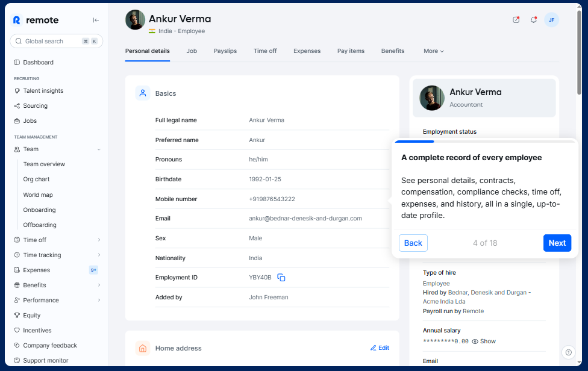The width and height of the screenshot is (588, 371).
Task: Open Talent insights from sidebar
Action: point(43,91)
